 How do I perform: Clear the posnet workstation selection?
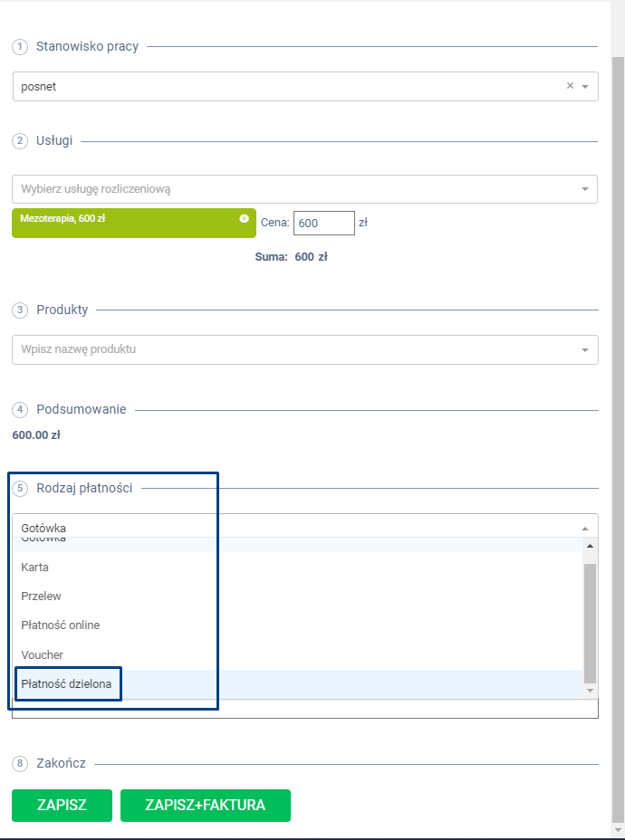point(570,86)
